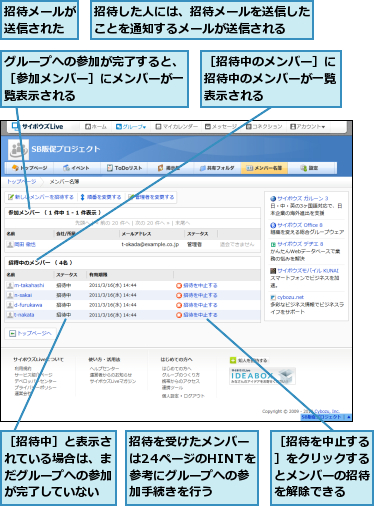Image resolution: width=374 pixels, height=506 pixels.
Task: Open 利用規約 footer link
Action: (23, 369)
